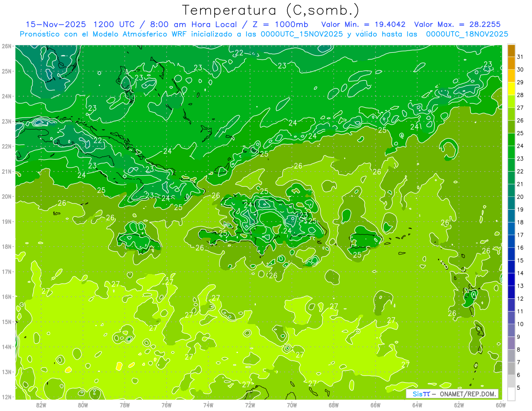This screenshot has width=532, height=411.
Task: Click the 72W longitude axis label
Action: pyautogui.click(x=250, y=405)
